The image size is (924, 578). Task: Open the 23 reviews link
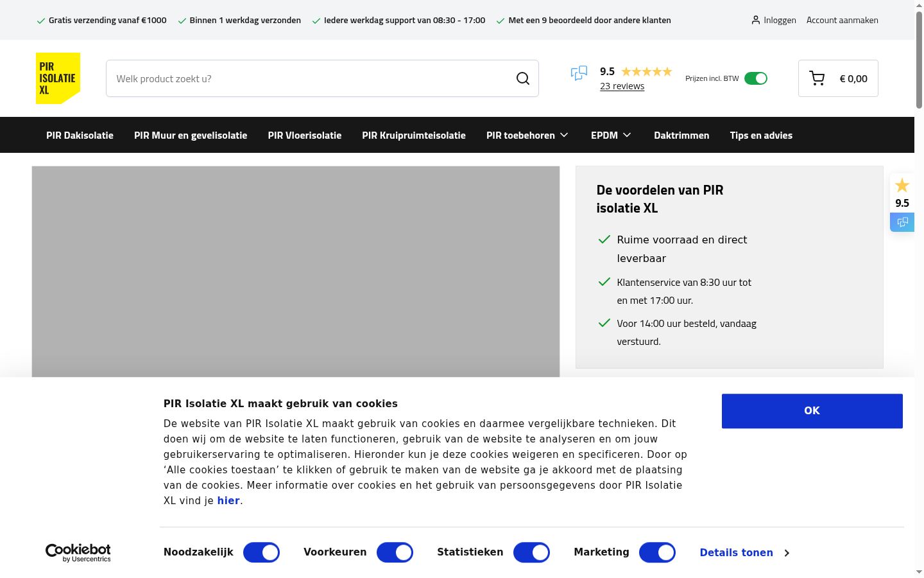click(622, 86)
